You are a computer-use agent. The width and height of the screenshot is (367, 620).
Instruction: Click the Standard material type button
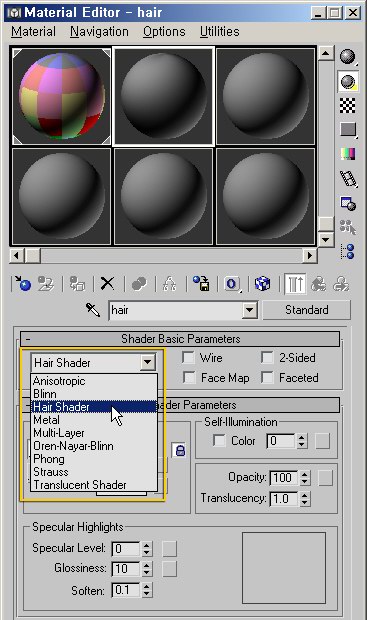(306, 310)
